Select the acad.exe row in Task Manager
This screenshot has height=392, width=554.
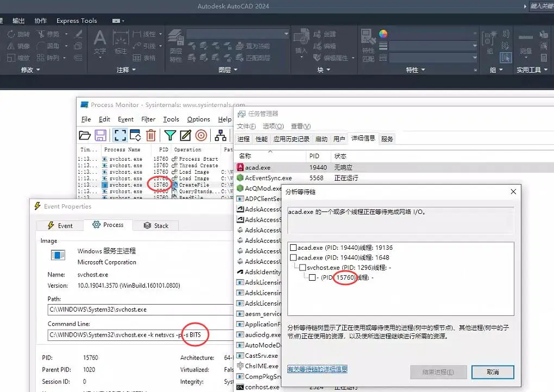click(x=395, y=167)
